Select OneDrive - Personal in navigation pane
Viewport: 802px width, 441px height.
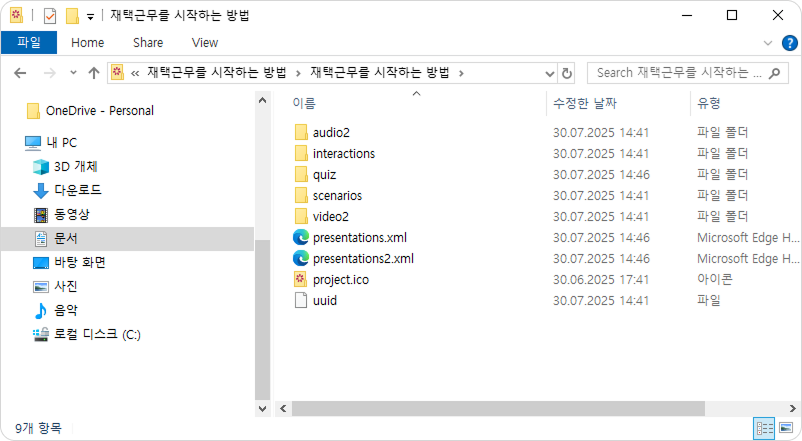99,111
